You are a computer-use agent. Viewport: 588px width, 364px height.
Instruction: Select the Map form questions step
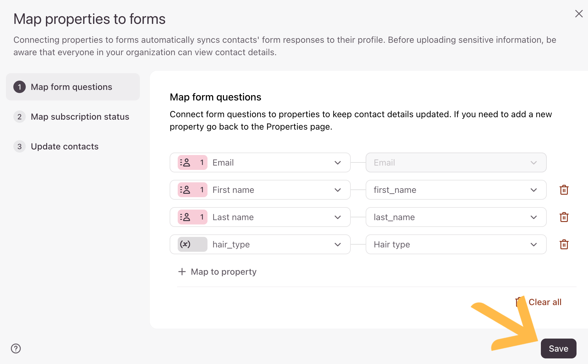(71, 87)
